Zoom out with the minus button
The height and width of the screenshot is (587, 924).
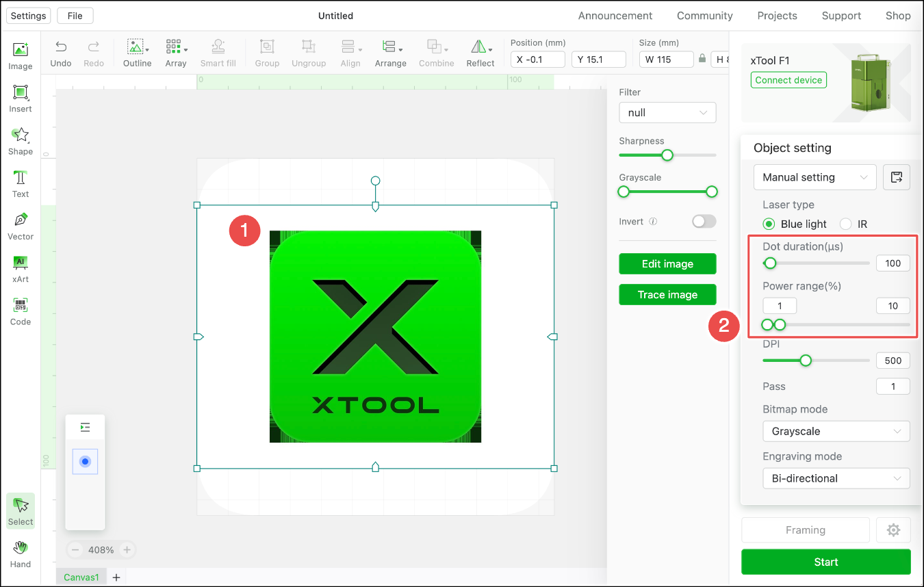(76, 549)
